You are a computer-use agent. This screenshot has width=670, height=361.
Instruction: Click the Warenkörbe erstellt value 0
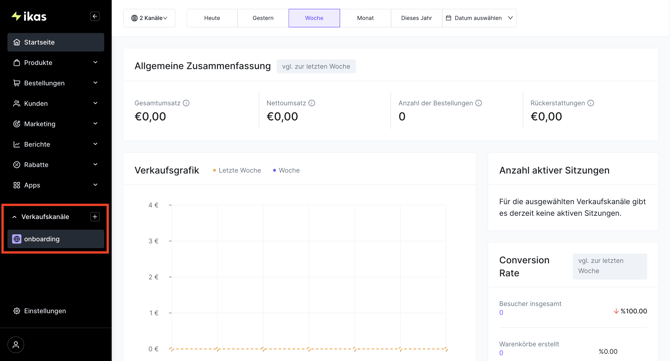point(501,353)
